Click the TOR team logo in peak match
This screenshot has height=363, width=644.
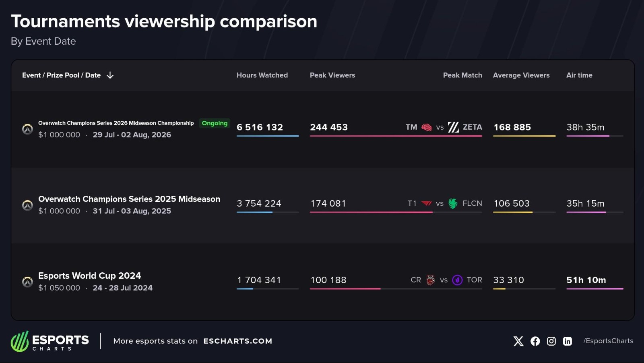[457, 280]
